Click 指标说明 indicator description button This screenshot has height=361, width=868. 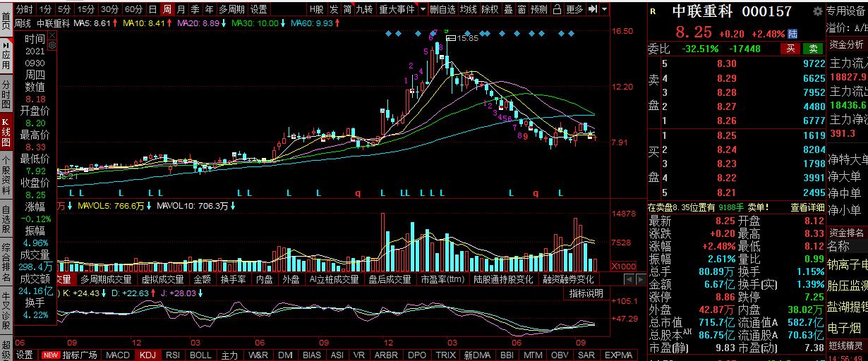(x=586, y=293)
